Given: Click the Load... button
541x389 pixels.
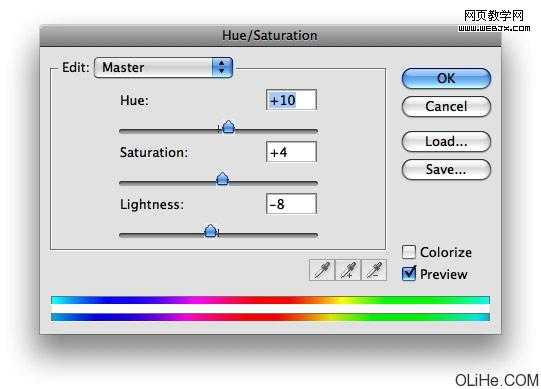Looking at the screenshot, I should [x=446, y=142].
